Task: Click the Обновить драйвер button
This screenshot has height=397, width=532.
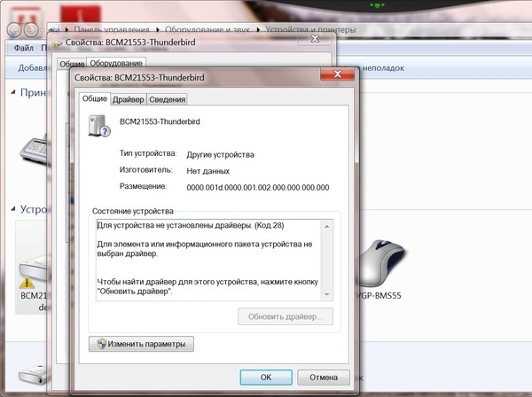Action: [286, 316]
